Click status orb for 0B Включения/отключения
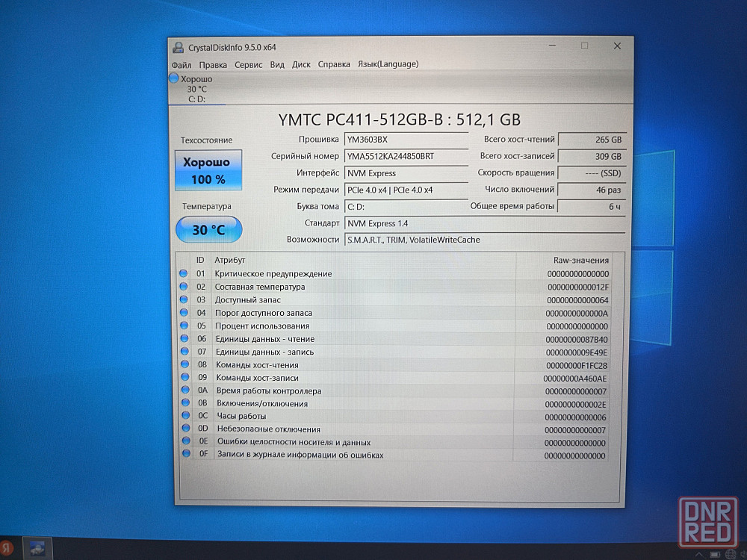The width and height of the screenshot is (747, 560). point(186,403)
